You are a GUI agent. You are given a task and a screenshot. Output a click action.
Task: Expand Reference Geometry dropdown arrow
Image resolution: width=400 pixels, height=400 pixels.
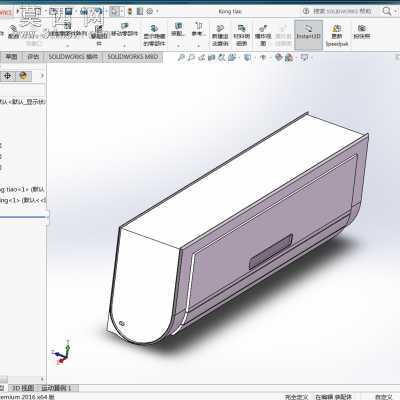(x=199, y=46)
